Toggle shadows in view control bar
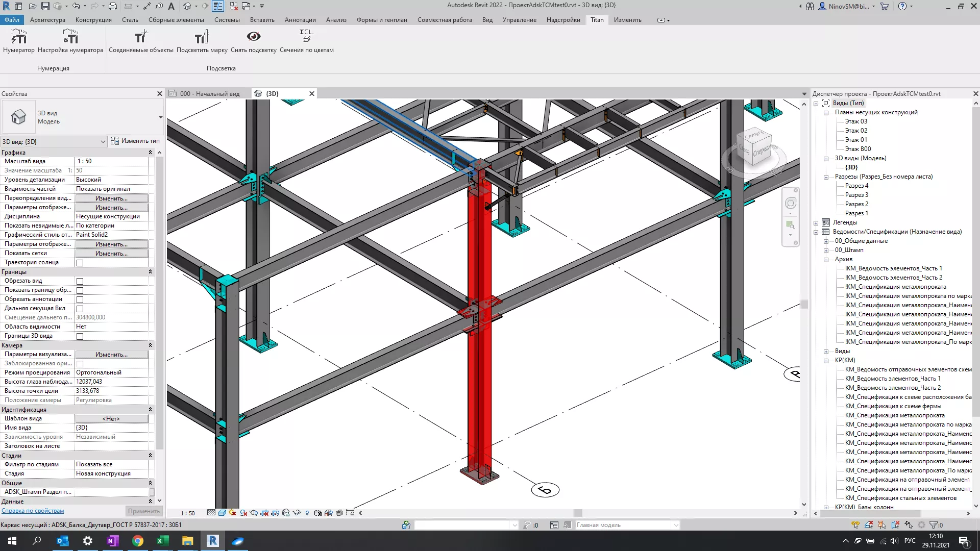 coord(243,513)
